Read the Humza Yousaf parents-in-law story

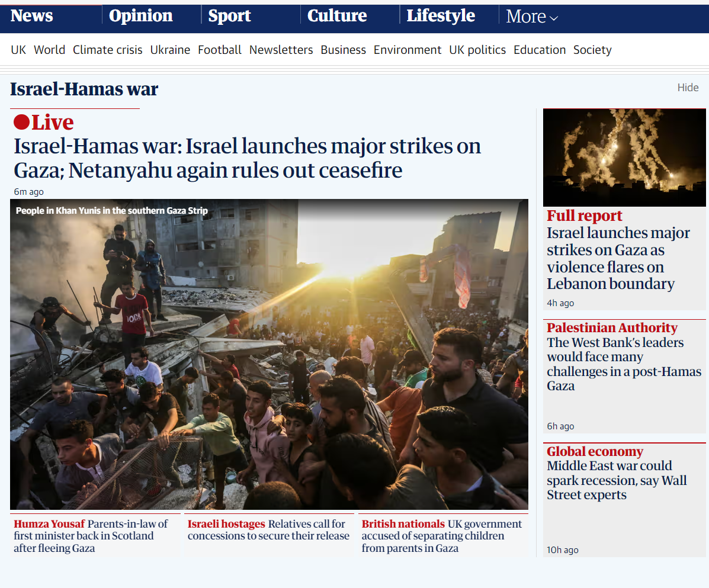coord(91,536)
